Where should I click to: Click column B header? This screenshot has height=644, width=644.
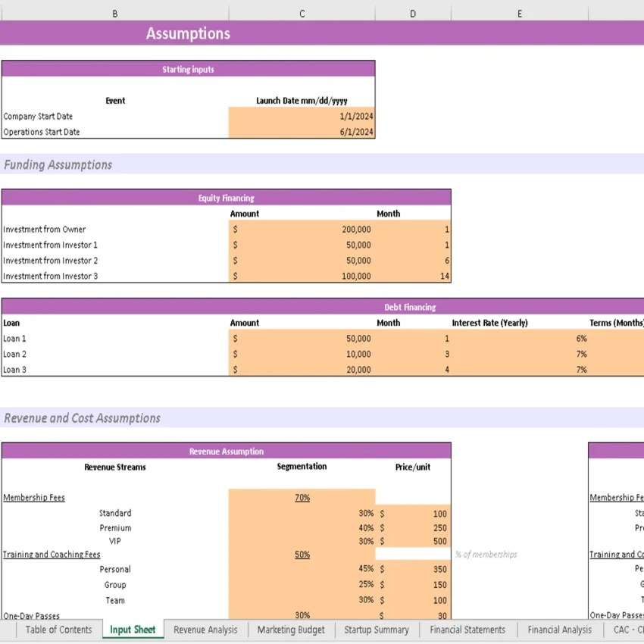pyautogui.click(x=114, y=13)
